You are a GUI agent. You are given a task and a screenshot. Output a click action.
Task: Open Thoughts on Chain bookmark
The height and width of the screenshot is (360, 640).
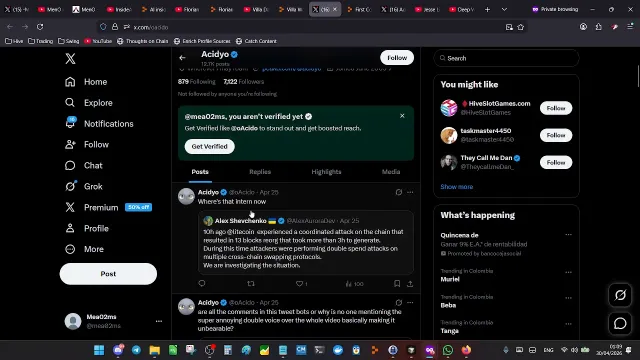pos(142,41)
